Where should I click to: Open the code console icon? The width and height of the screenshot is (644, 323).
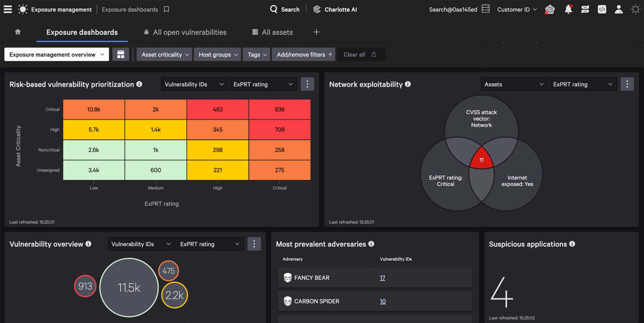point(602,10)
